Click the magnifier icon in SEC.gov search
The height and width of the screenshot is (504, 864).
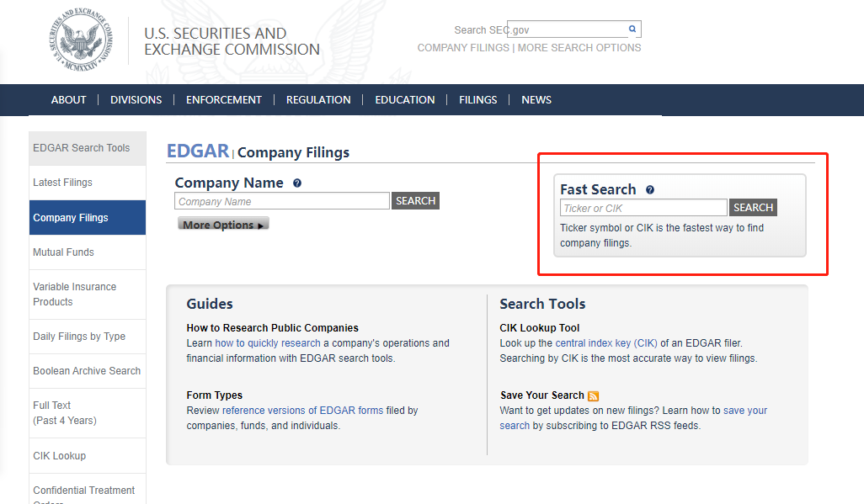[x=632, y=29]
